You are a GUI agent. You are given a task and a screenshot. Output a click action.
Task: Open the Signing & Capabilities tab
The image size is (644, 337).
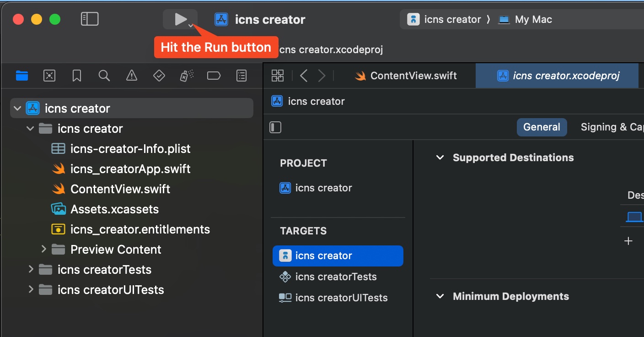(612, 127)
